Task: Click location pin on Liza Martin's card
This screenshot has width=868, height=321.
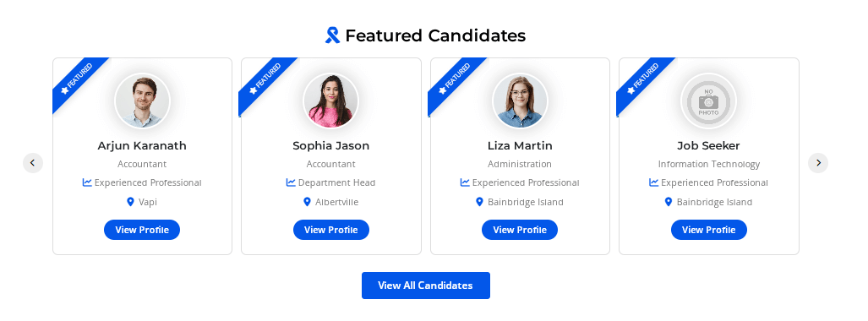Action: tap(479, 202)
